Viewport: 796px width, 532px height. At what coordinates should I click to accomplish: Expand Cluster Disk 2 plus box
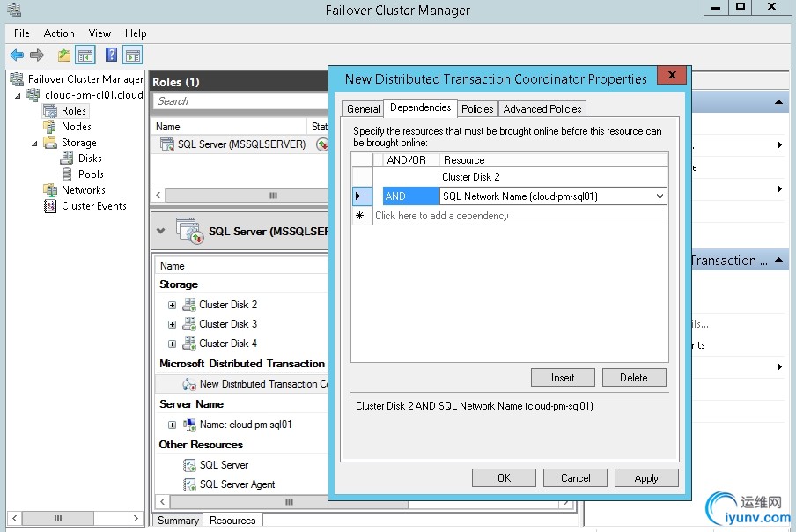click(172, 305)
